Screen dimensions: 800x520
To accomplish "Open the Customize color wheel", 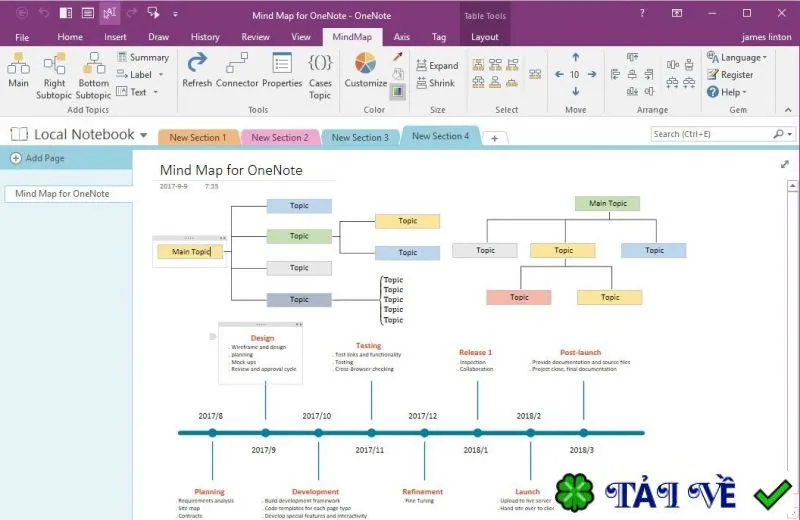I will (365, 70).
